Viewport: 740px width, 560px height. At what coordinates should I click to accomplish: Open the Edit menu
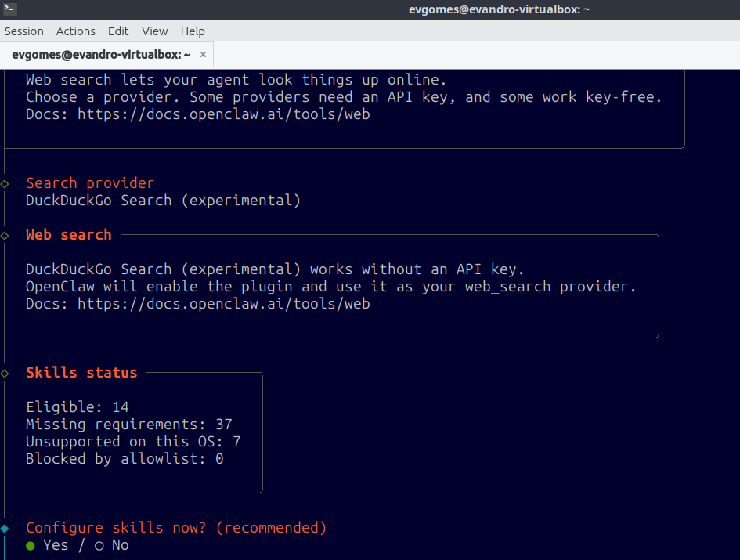point(118,31)
